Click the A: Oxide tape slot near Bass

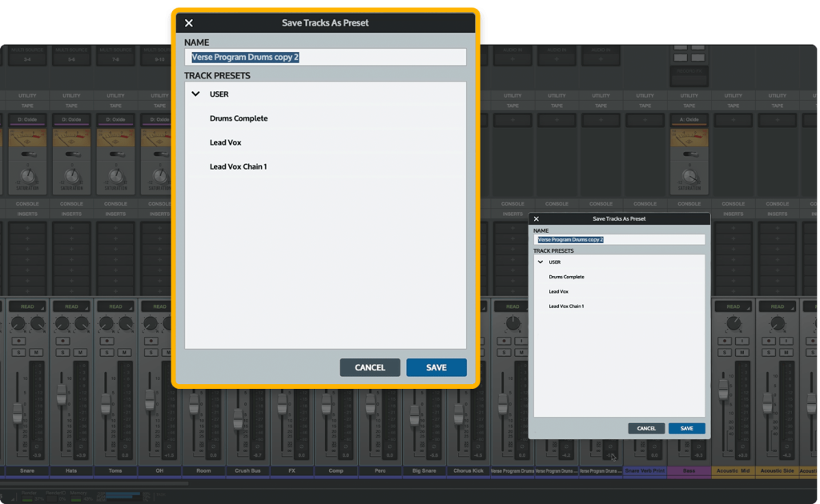[x=689, y=119]
